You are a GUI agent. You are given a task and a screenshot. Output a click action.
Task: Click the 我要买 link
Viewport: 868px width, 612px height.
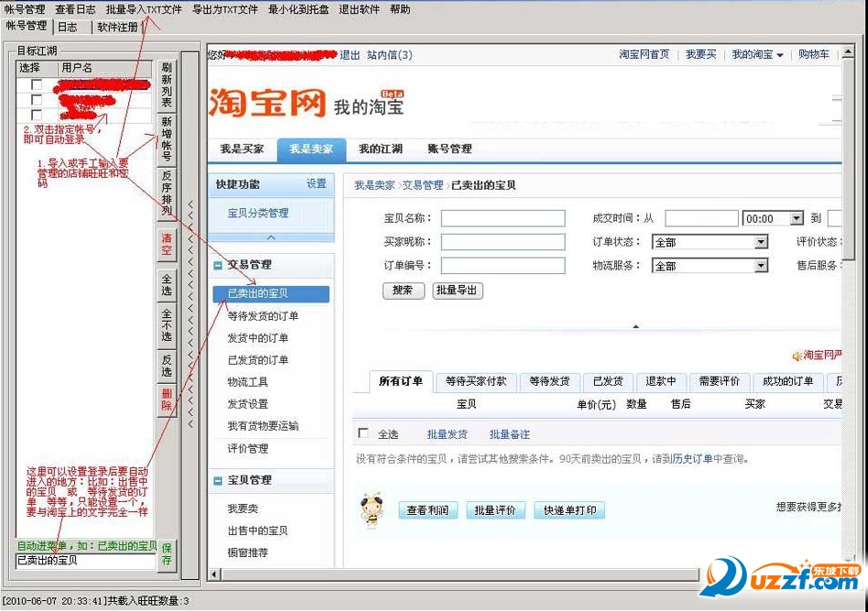[x=701, y=54]
